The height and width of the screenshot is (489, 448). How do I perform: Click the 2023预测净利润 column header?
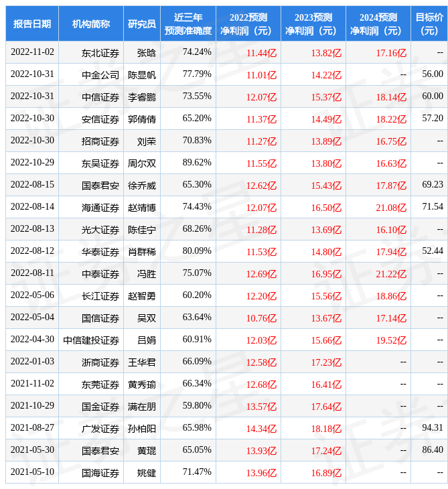[313, 23]
